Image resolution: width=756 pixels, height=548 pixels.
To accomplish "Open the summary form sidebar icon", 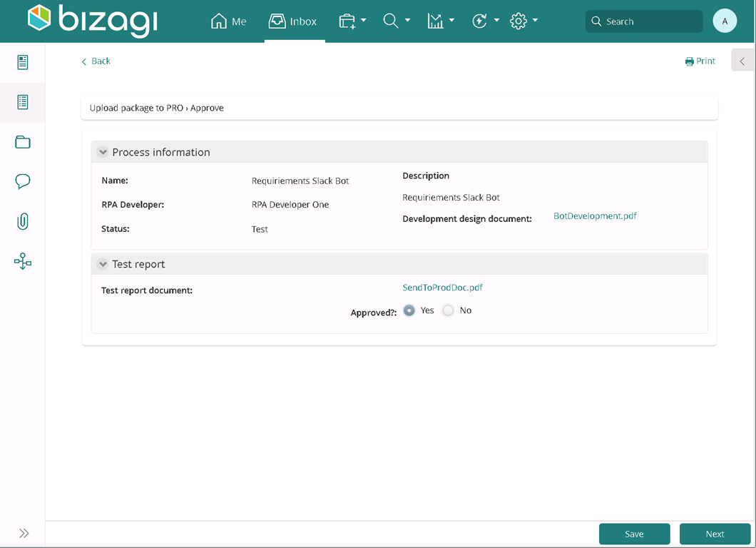I will tap(23, 62).
